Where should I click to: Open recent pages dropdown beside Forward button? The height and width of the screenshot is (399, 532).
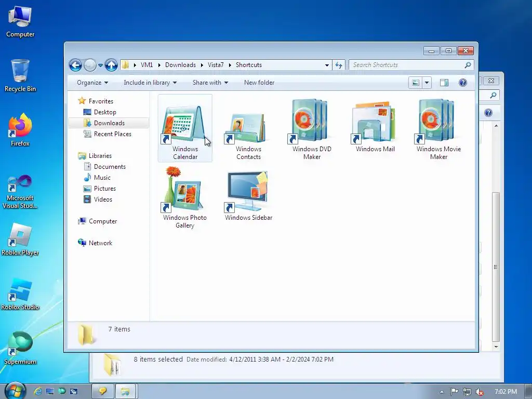click(100, 65)
